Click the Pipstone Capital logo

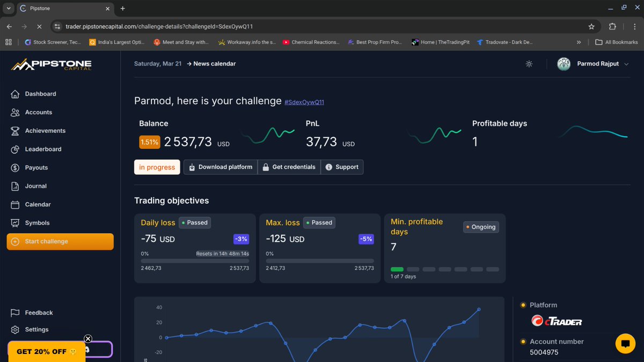click(x=52, y=64)
